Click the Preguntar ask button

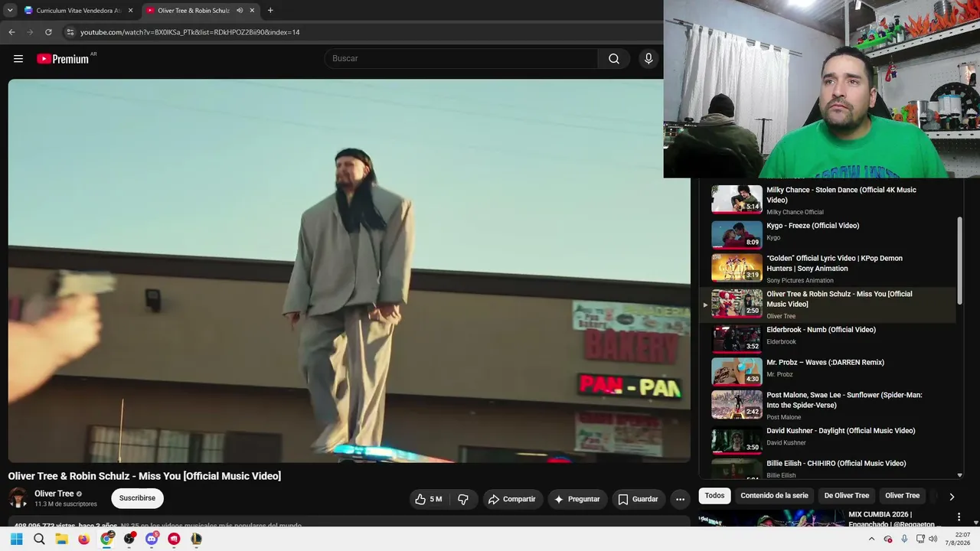tap(577, 499)
